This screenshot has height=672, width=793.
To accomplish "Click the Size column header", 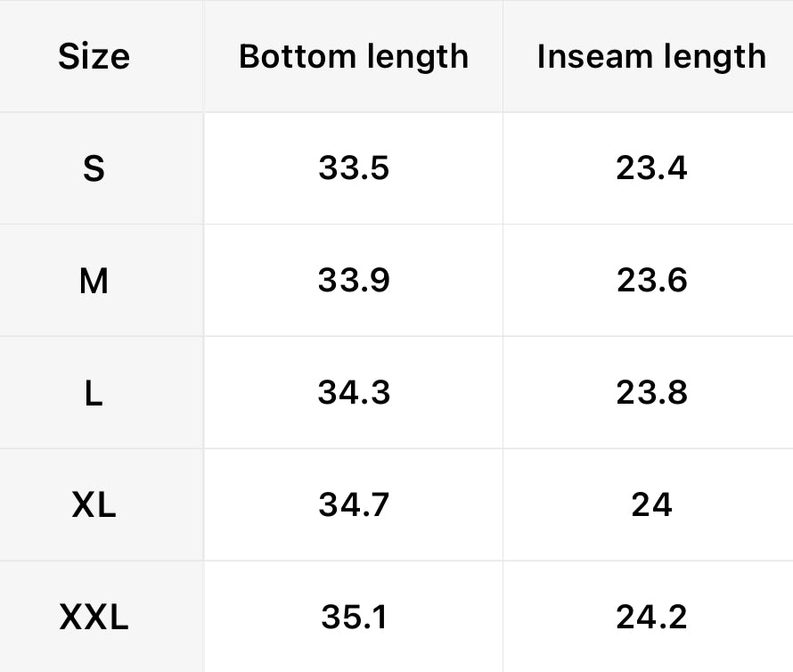I will coord(94,57).
